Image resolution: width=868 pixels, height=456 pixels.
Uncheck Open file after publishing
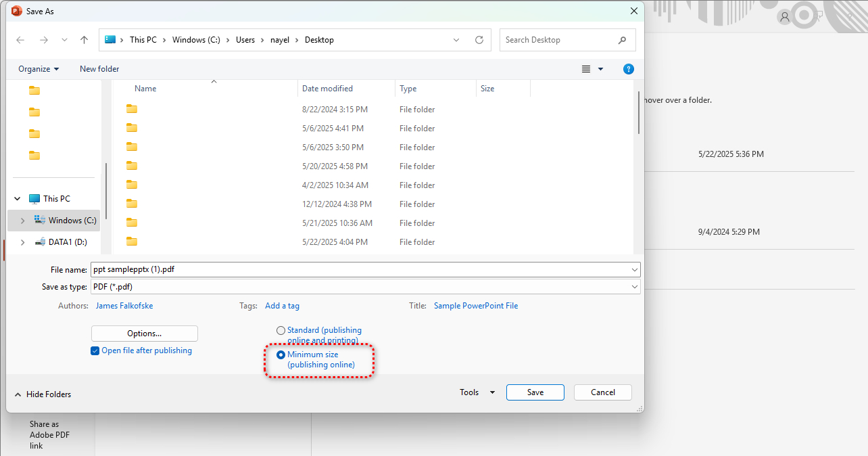point(95,351)
